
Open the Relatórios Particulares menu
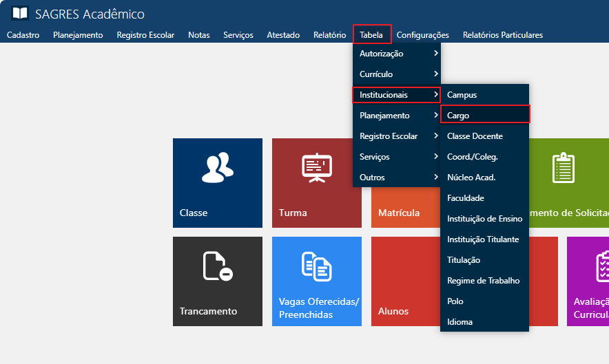[x=502, y=35]
